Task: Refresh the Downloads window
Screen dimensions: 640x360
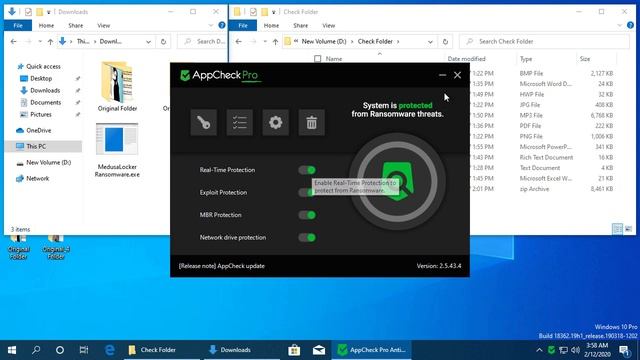Action: (x=163, y=41)
